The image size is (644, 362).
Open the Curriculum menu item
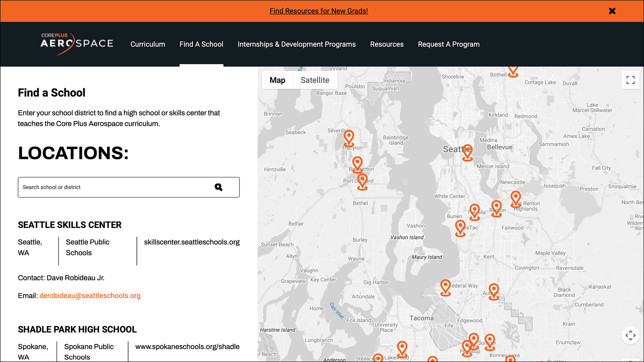pos(148,44)
